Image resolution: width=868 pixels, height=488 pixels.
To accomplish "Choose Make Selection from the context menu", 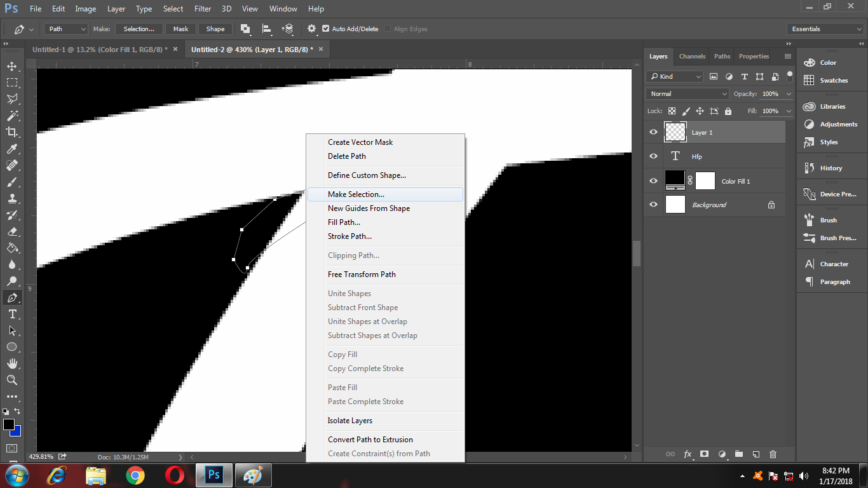I will pyautogui.click(x=356, y=194).
